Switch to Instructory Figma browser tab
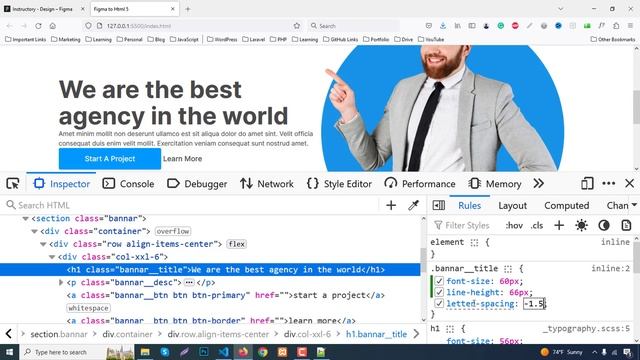Image resolution: width=640 pixels, height=360 pixels. coord(43,9)
